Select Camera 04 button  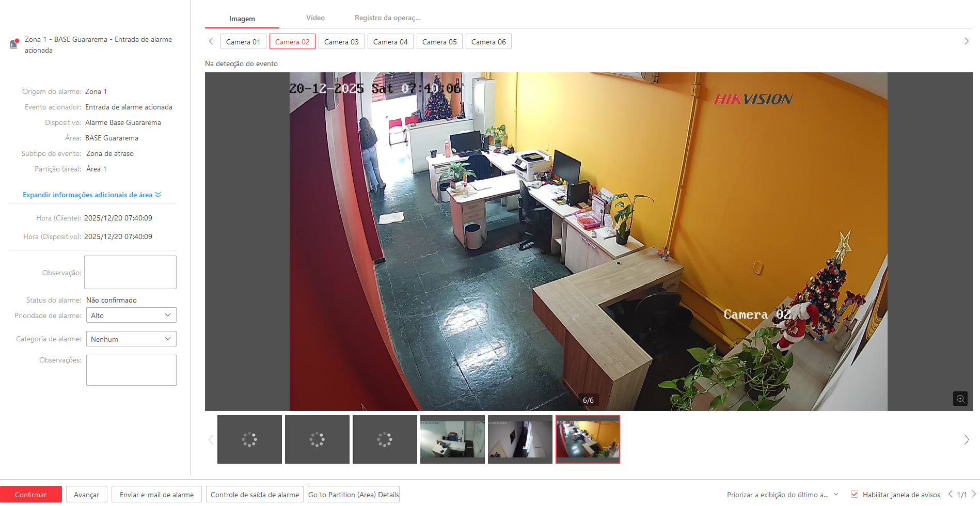click(x=390, y=42)
